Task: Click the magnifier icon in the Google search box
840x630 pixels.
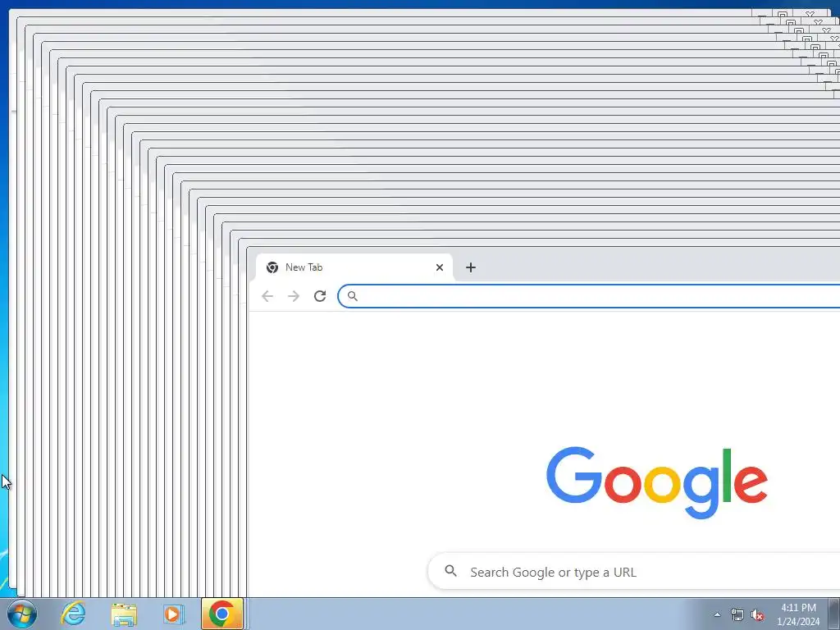Action: click(x=451, y=571)
